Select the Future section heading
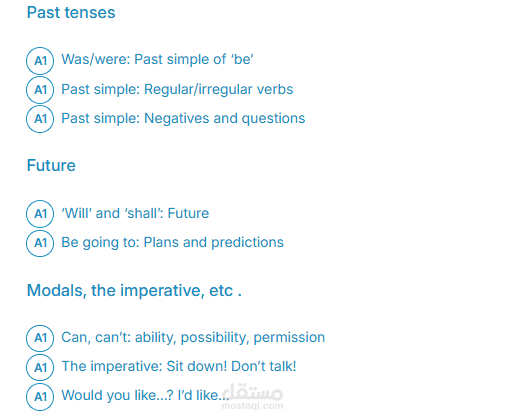The width and height of the screenshot is (505, 419). tap(51, 165)
